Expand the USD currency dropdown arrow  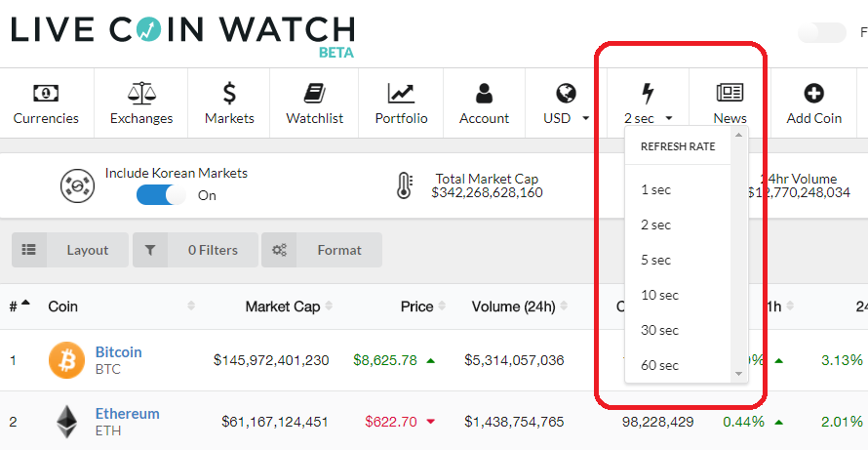(586, 118)
